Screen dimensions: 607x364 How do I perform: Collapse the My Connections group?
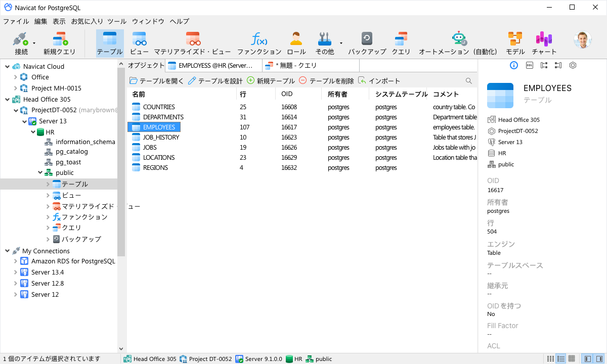(7, 251)
